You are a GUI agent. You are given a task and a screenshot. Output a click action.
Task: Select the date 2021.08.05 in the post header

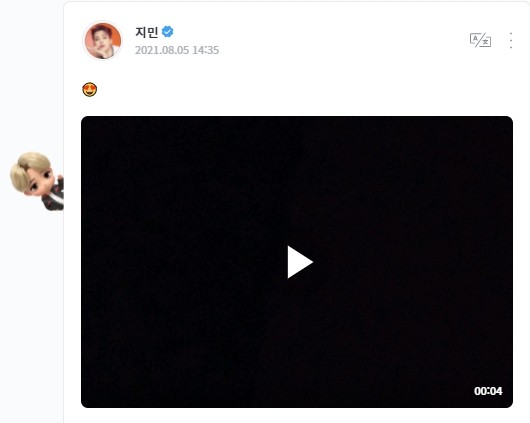pos(162,50)
